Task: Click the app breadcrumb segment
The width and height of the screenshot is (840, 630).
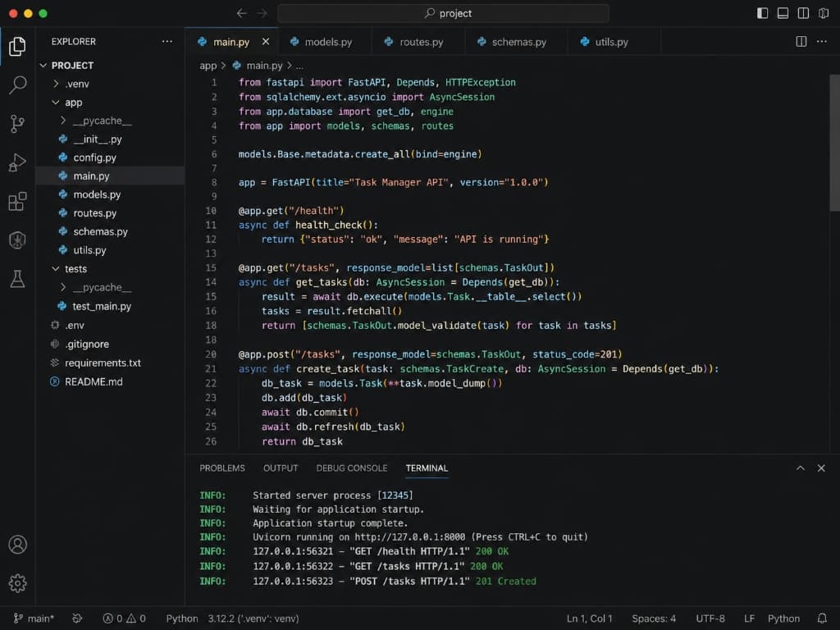Action: pyautogui.click(x=208, y=66)
